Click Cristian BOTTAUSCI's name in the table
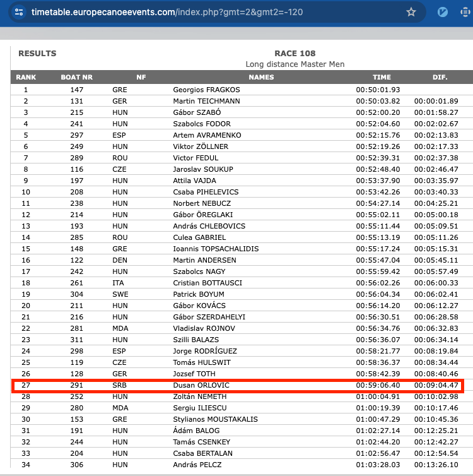 point(207,283)
